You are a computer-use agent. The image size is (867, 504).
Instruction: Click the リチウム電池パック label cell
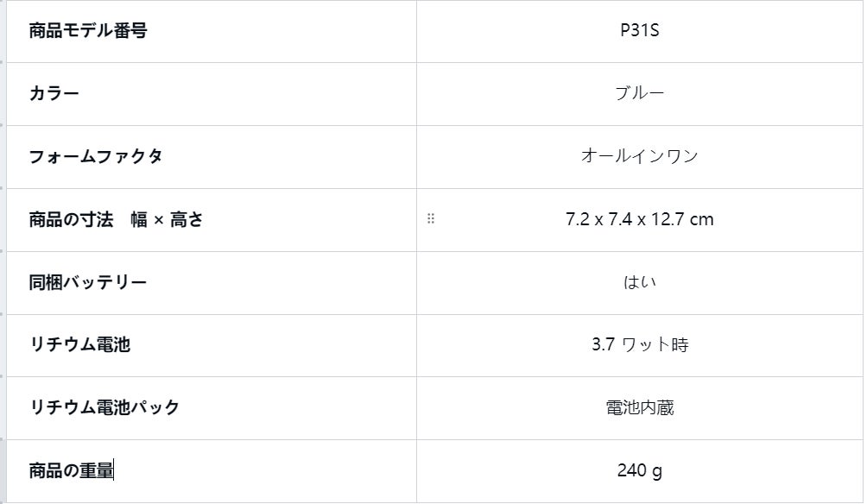tap(104, 407)
